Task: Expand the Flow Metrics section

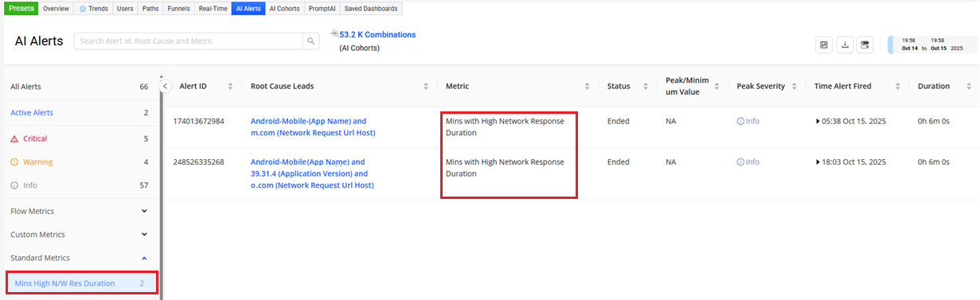Action: (x=144, y=211)
